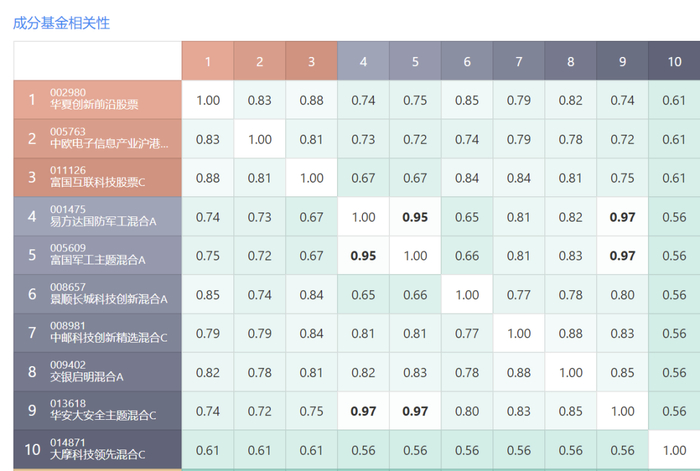
Task: Select column header 5
Action: pos(415,61)
